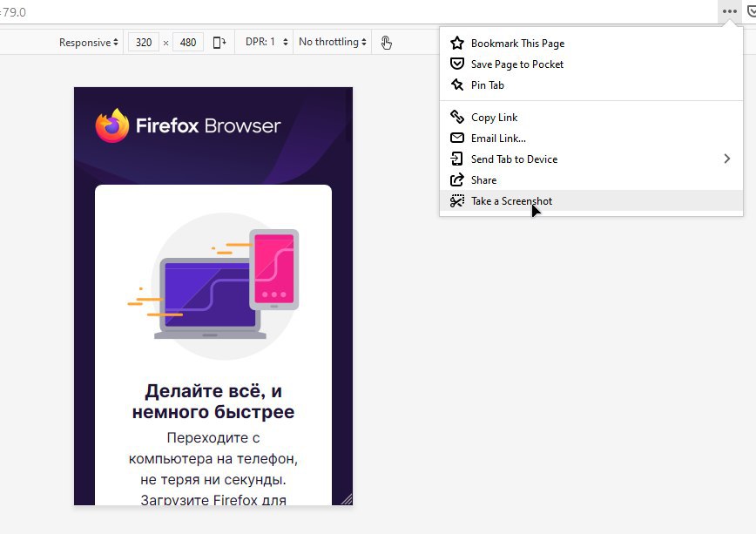Select the Share menu entry
The image size is (756, 534).
(x=591, y=180)
